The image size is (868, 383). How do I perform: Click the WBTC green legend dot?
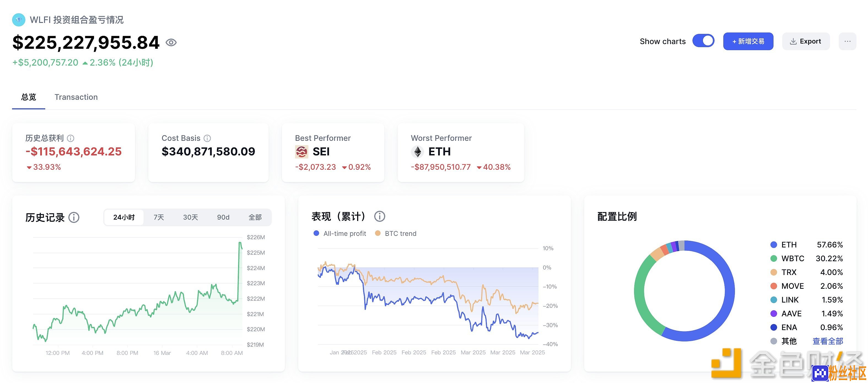(774, 259)
